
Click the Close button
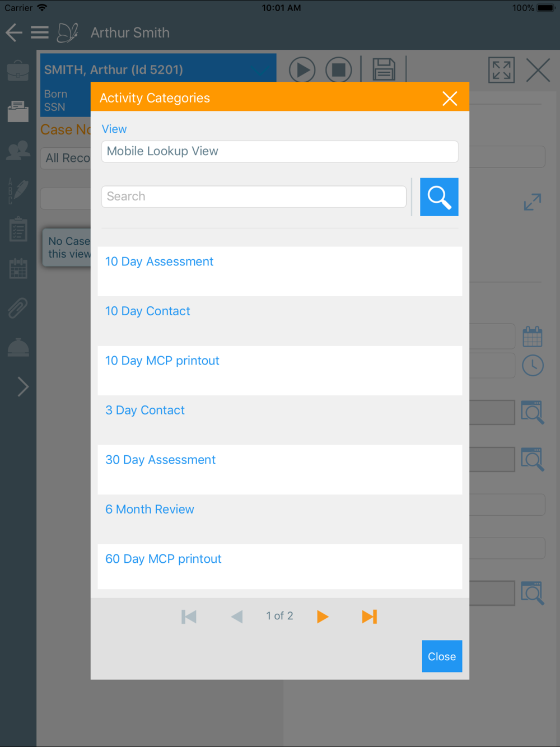[442, 656]
